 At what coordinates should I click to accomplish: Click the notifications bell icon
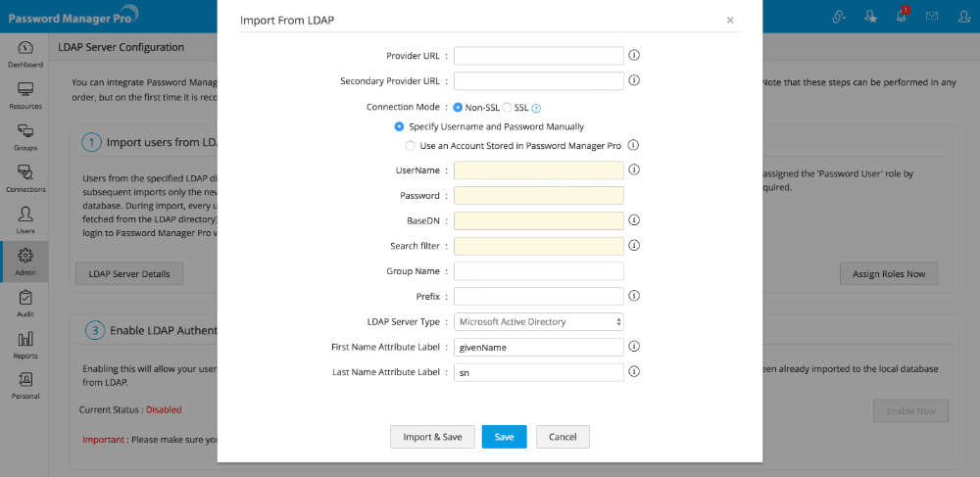point(901,17)
